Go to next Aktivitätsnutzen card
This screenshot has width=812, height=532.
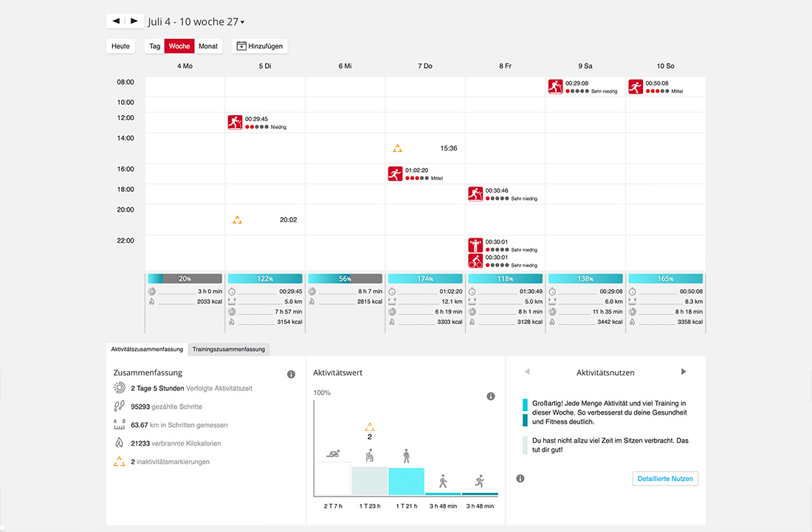point(684,372)
